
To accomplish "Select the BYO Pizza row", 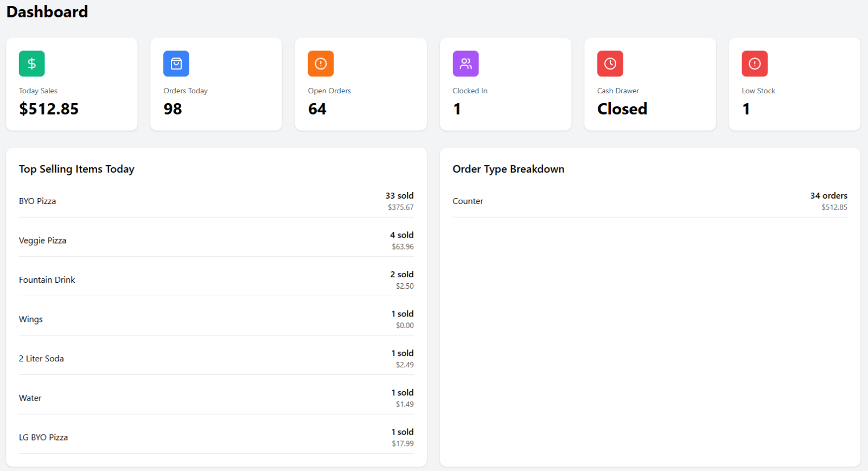I will tap(216, 201).
